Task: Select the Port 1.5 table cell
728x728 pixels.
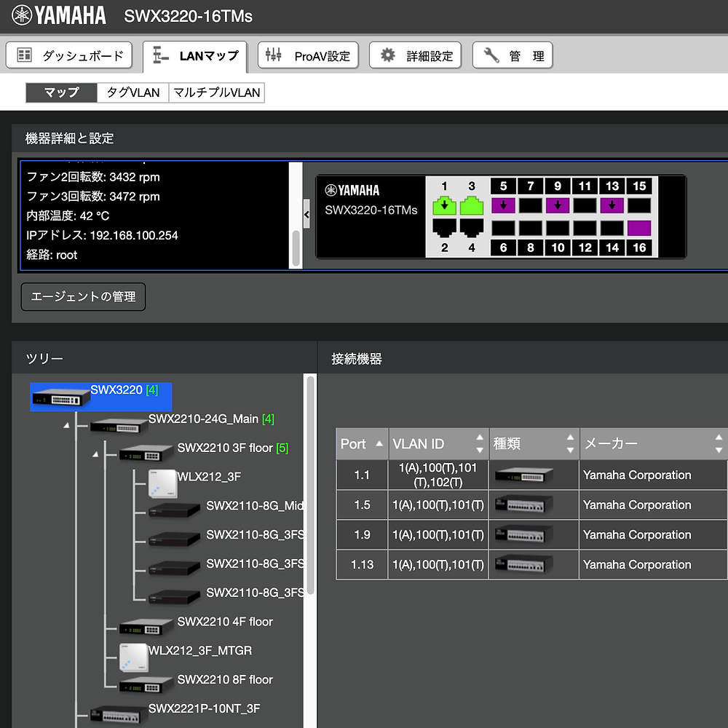Action: (x=362, y=505)
